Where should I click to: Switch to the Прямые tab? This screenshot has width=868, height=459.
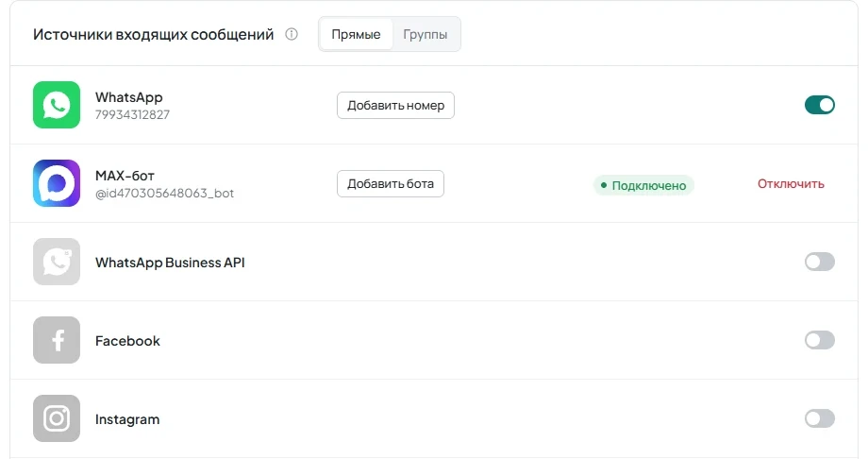(356, 34)
